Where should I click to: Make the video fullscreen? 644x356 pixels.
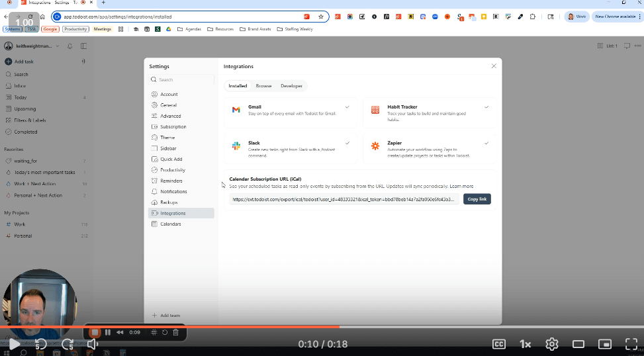click(x=631, y=344)
